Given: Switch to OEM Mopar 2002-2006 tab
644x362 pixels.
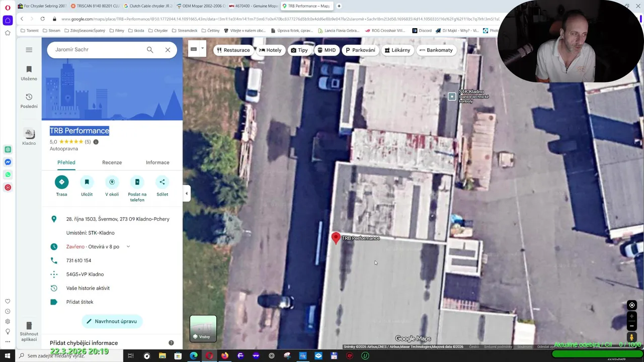Looking at the screenshot, I should tap(201, 6).
